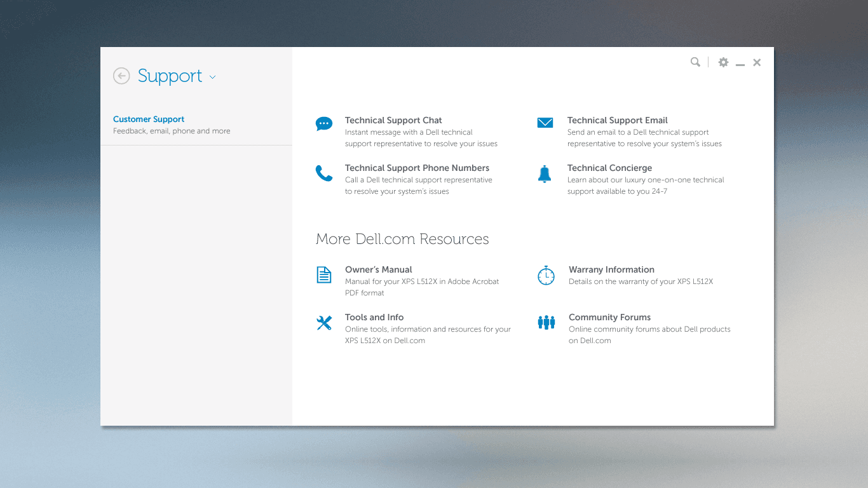Click 'Instant message with a Dell technical' text

409,132
